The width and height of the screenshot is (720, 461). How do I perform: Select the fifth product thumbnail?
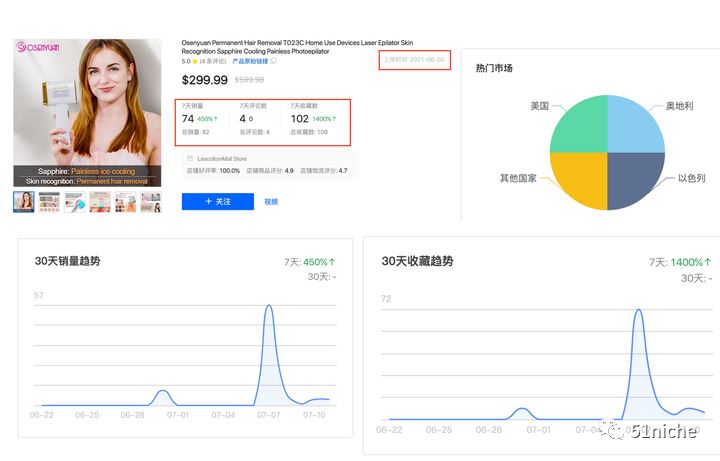click(x=125, y=202)
